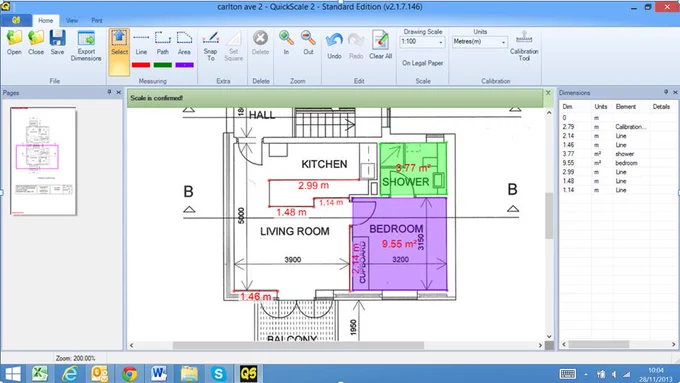Save the project with the floppy icon
The image size is (680, 383).
(57, 43)
